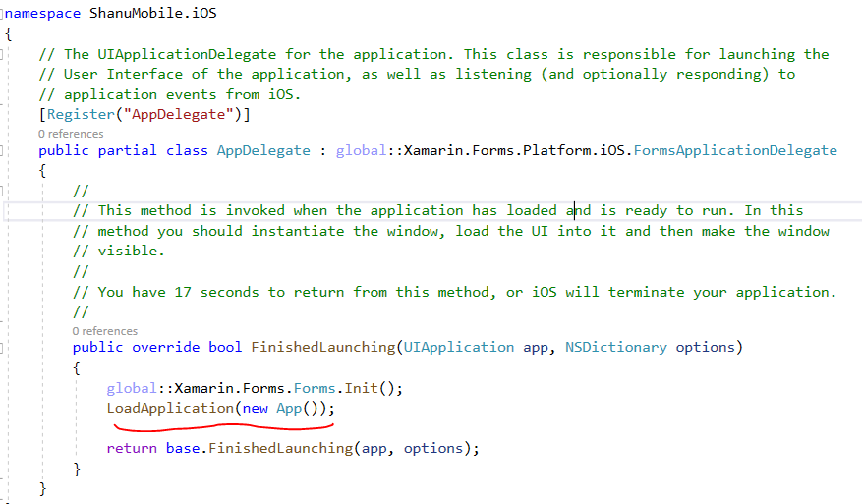The image size is (862, 504).
Task: Click the "// visible." comment line
Action: click(x=119, y=252)
